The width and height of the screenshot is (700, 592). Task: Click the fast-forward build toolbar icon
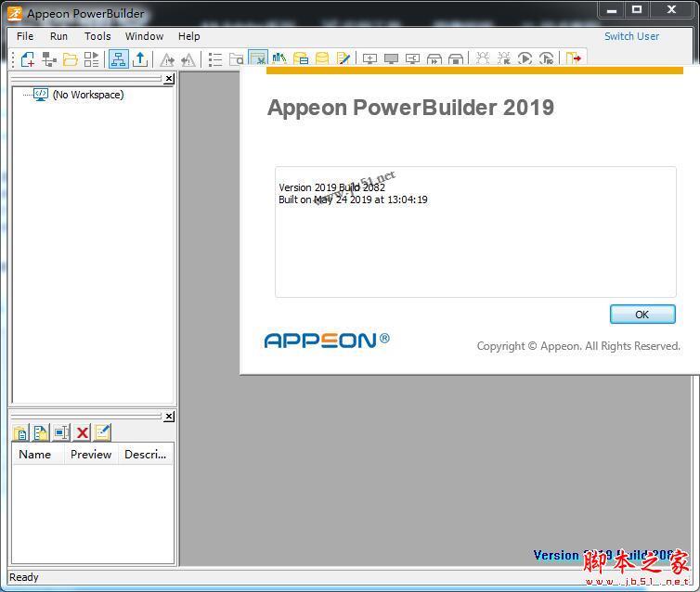pos(434,58)
